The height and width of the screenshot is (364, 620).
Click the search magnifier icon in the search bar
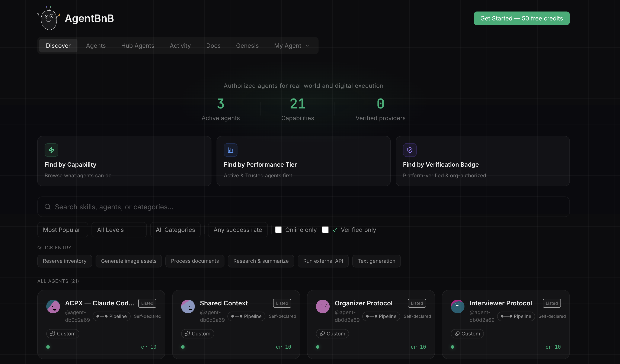click(47, 207)
